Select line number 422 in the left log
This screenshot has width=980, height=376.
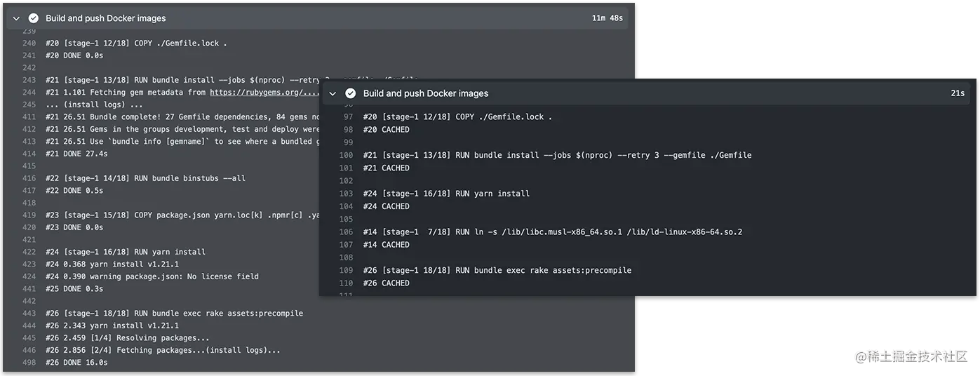pyautogui.click(x=29, y=252)
